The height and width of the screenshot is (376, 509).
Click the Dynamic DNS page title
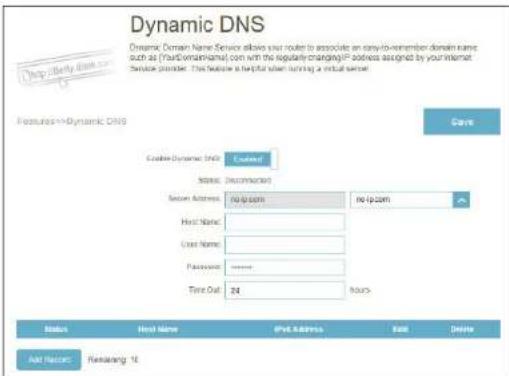pyautogui.click(x=197, y=25)
